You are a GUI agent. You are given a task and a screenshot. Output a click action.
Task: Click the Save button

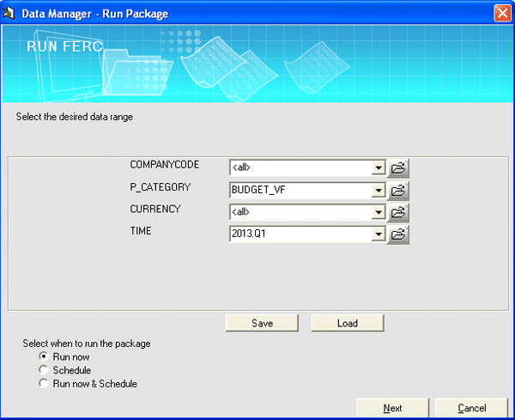pyautogui.click(x=262, y=323)
